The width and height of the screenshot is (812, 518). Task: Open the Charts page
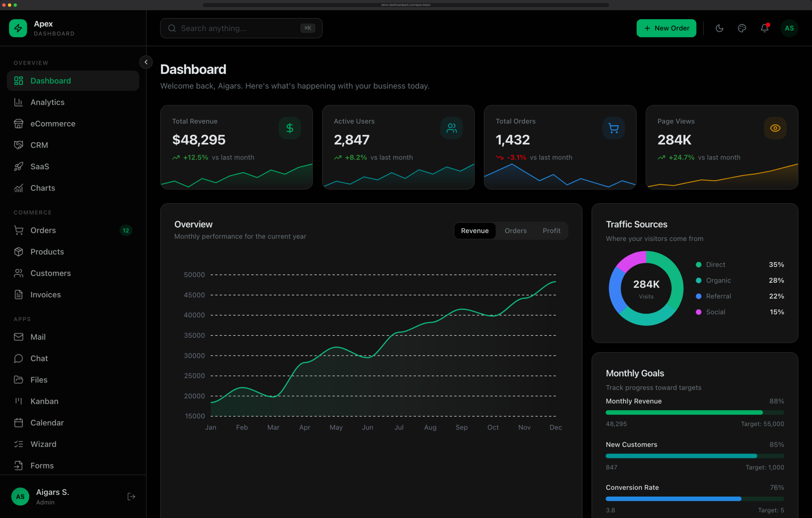73,188
